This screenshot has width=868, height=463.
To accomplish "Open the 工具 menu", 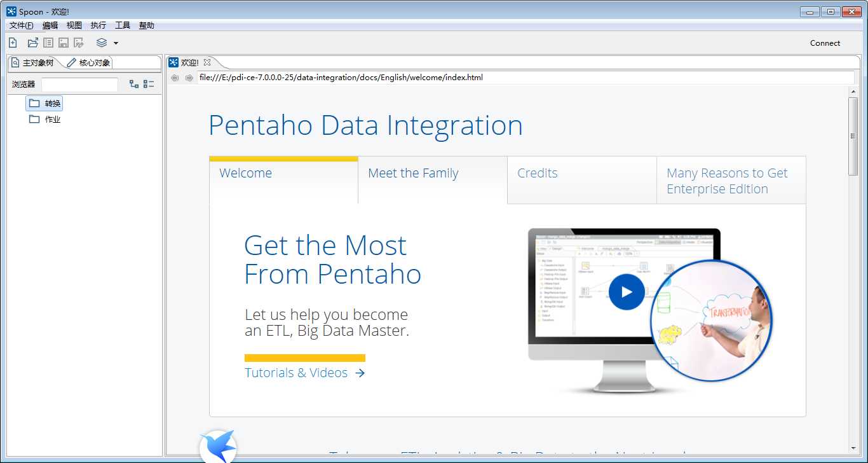I will pos(123,25).
